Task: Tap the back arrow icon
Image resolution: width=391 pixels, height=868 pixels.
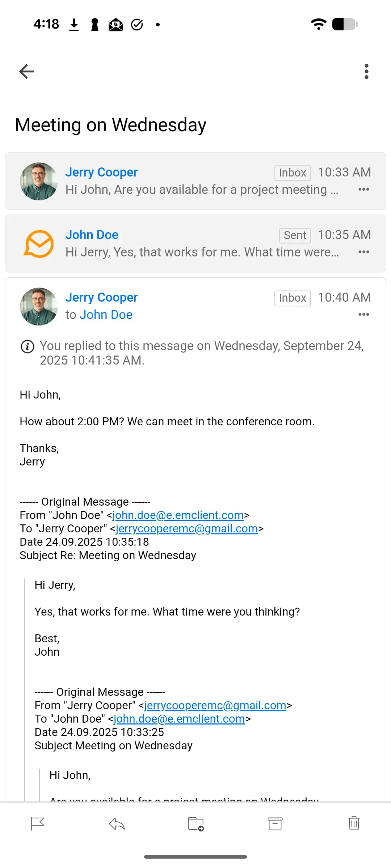Action: (x=27, y=71)
